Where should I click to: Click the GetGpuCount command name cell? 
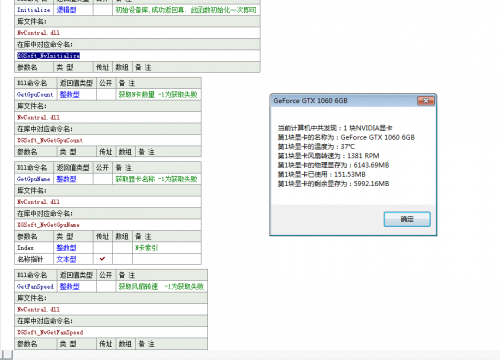point(35,95)
